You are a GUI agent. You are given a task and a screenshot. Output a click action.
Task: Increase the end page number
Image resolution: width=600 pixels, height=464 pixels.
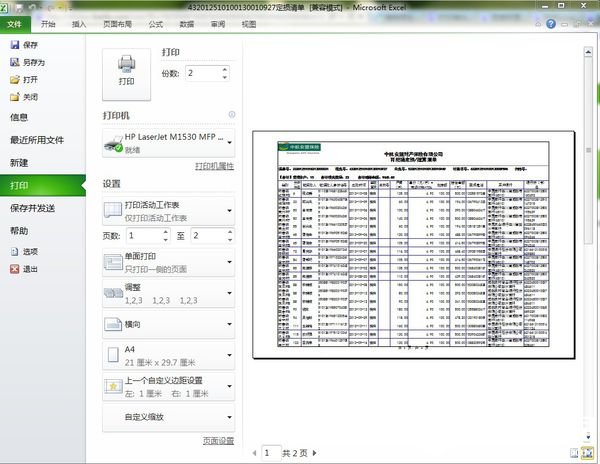click(230, 232)
